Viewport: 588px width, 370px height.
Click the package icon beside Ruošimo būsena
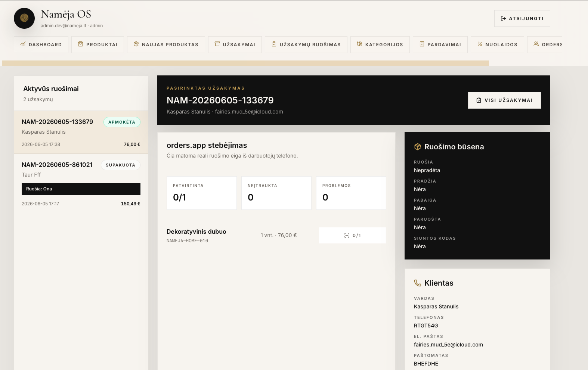(x=418, y=147)
